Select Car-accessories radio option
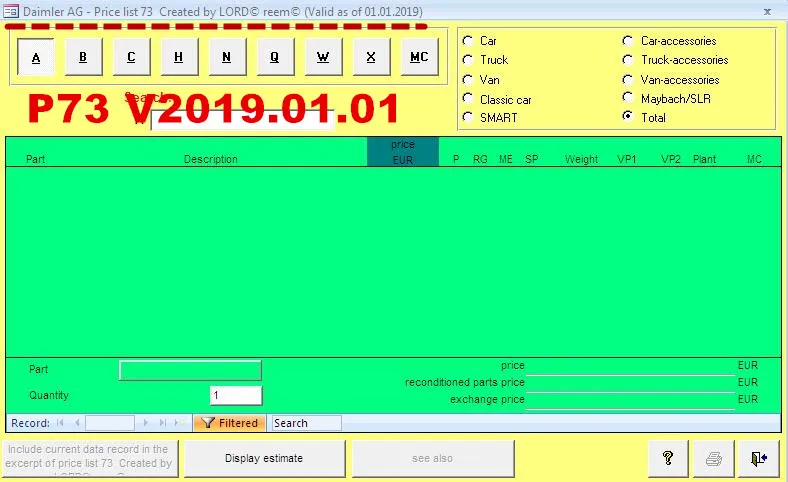This screenshot has width=788, height=482. tap(628, 41)
